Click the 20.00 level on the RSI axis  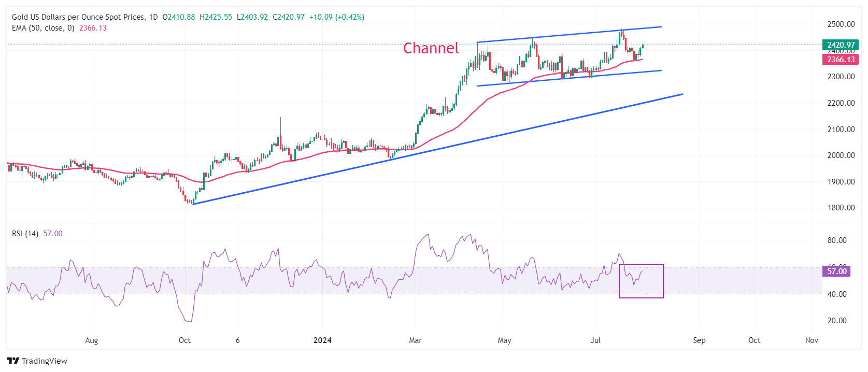[837, 321]
